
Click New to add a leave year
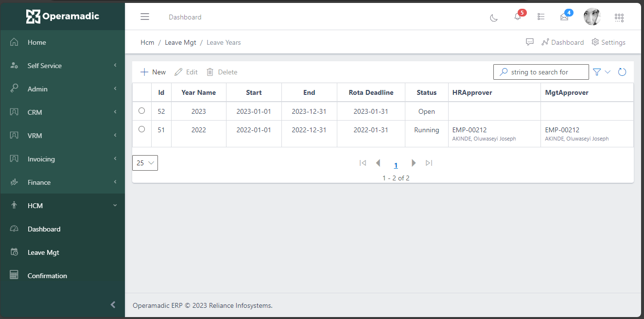153,72
